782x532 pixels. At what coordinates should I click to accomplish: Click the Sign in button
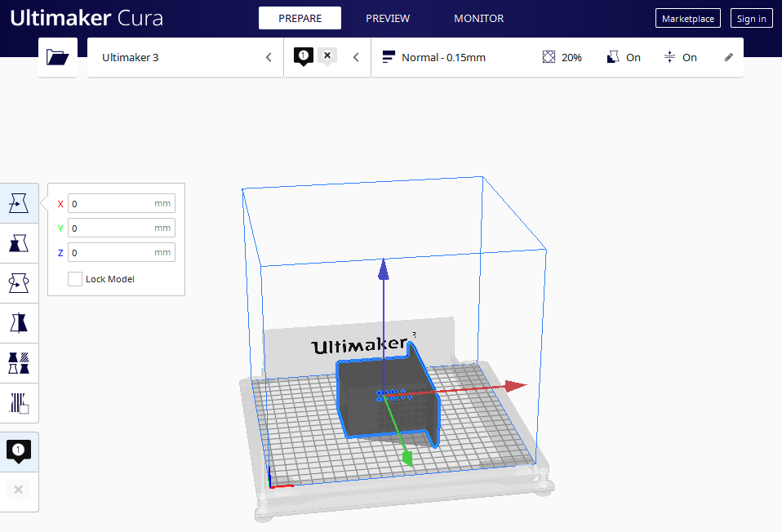(x=751, y=19)
